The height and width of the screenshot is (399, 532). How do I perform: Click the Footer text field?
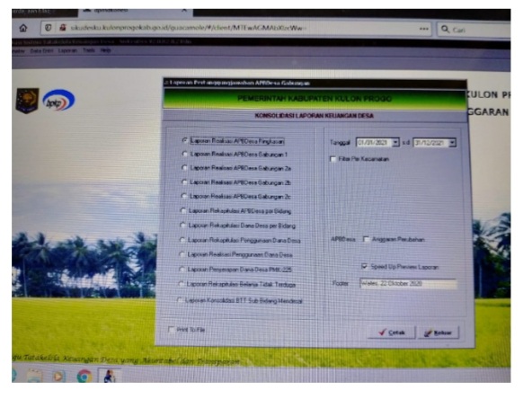(408, 283)
